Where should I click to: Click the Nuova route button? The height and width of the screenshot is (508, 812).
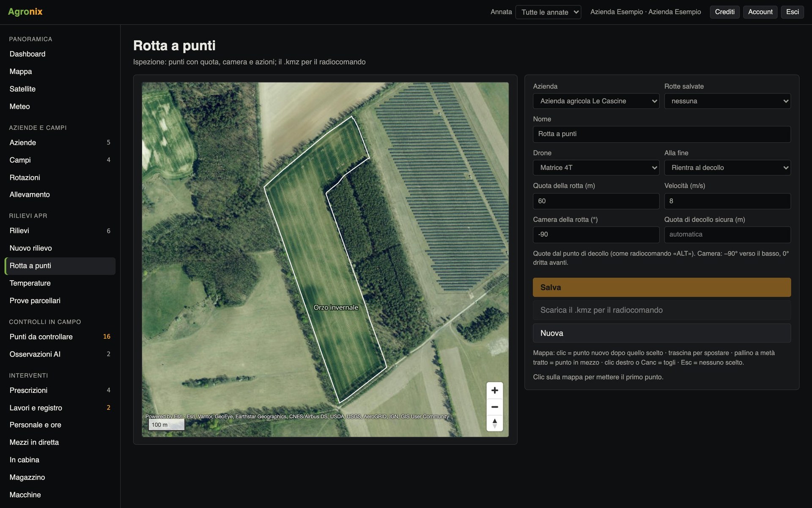662,333
